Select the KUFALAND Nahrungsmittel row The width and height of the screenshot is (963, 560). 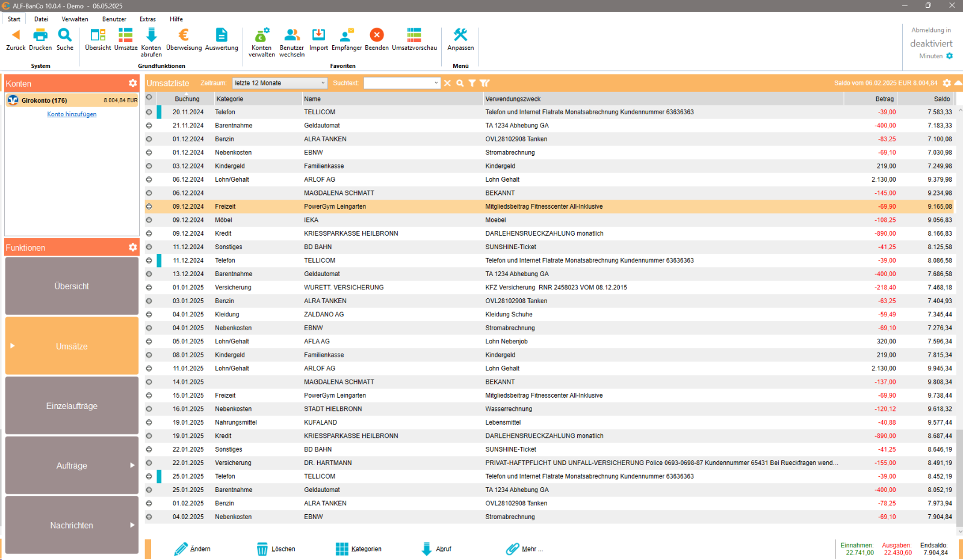point(550,422)
